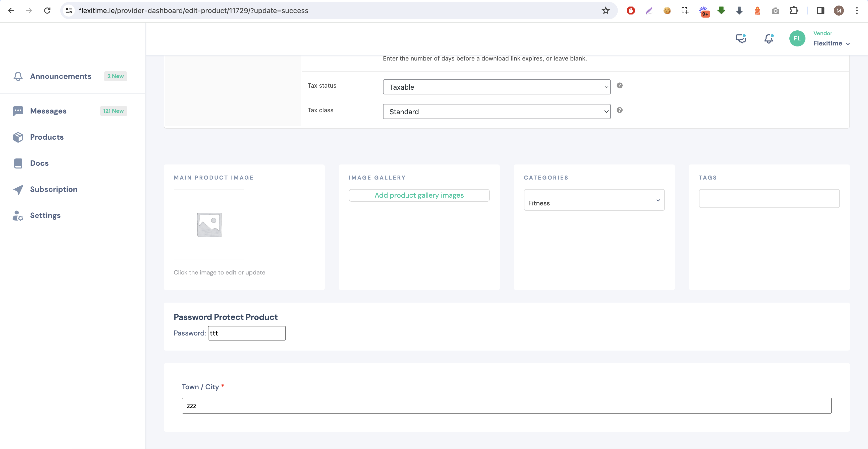
Task: Open the Fitness categories dropdown
Action: pyautogui.click(x=594, y=200)
